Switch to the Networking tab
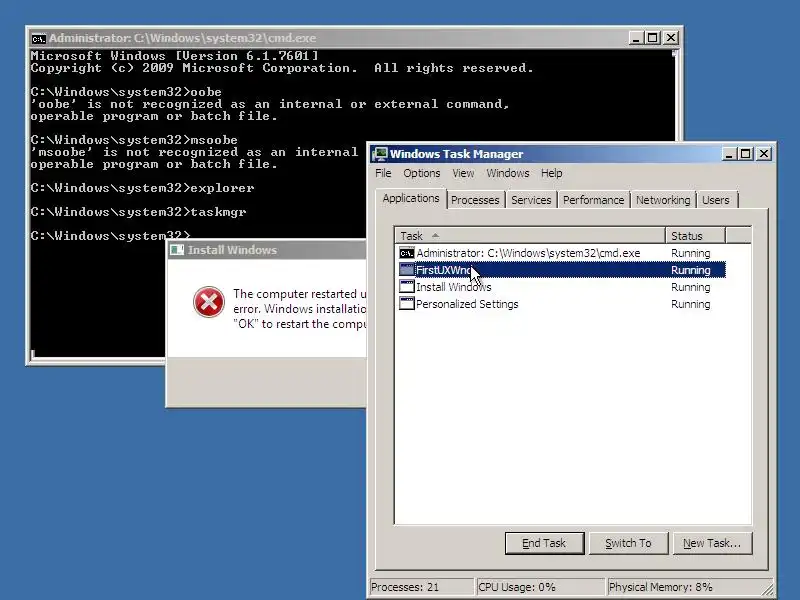This screenshot has width=800, height=600. click(663, 200)
